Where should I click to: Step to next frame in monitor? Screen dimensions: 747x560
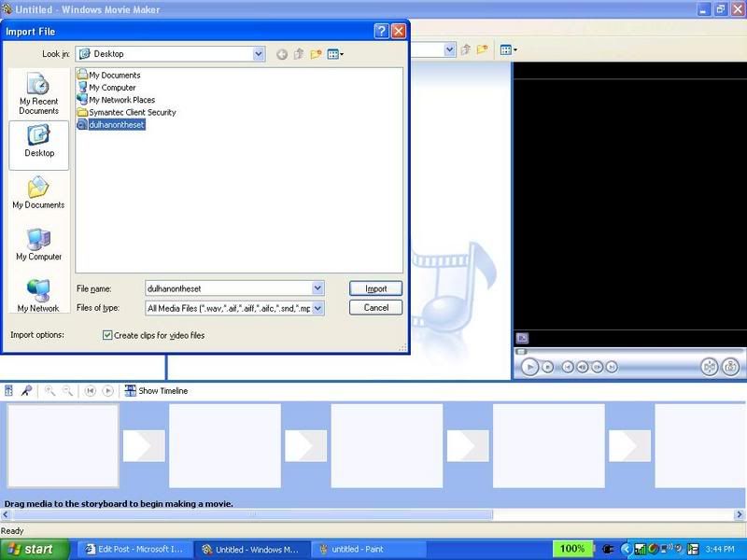coord(597,367)
